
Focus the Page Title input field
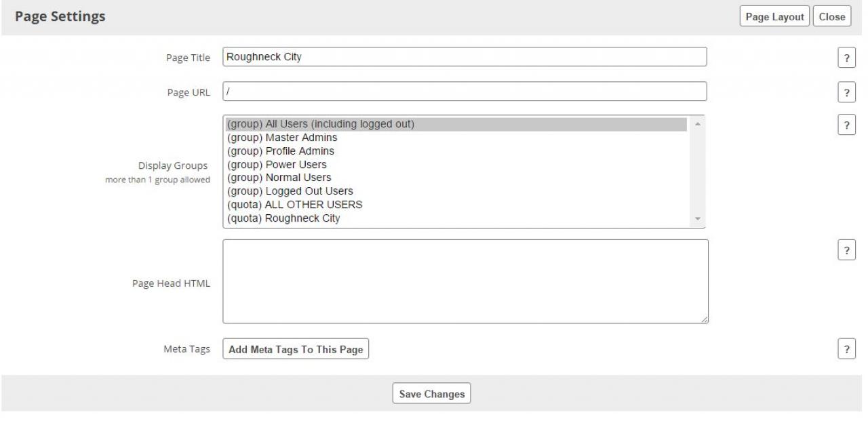465,57
